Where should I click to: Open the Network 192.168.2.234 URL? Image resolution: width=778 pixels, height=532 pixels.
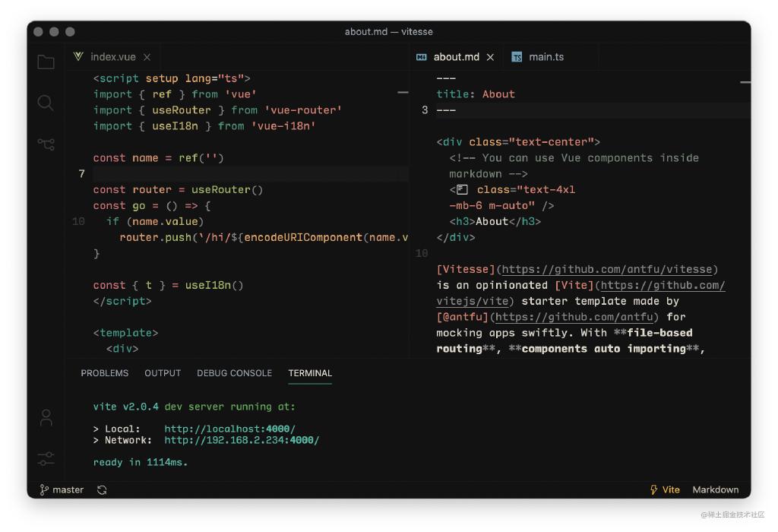(x=242, y=441)
